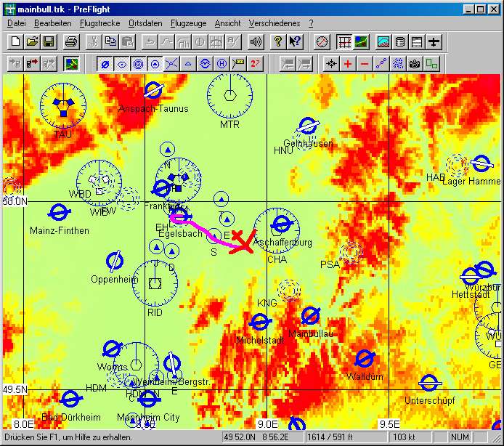Toggle the heliport H symbol filter
Viewport: 504px width, 446px height.
click(221, 64)
